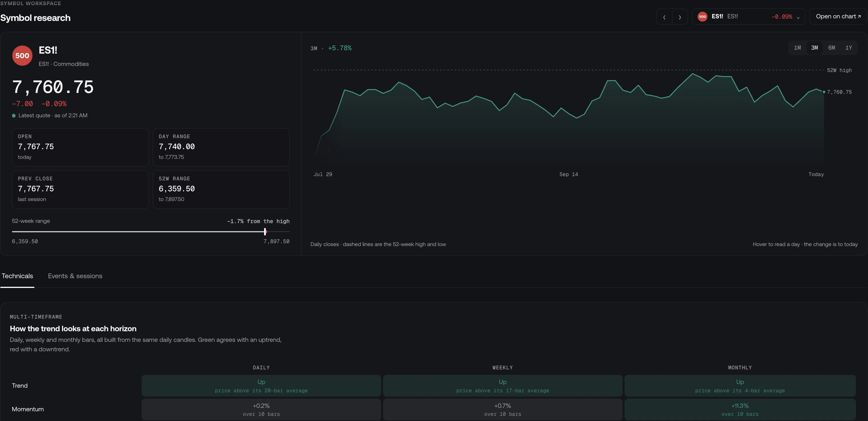Viewport: 868px width, 421px height.
Task: Click the -1.7% from the high text
Action: tap(258, 221)
